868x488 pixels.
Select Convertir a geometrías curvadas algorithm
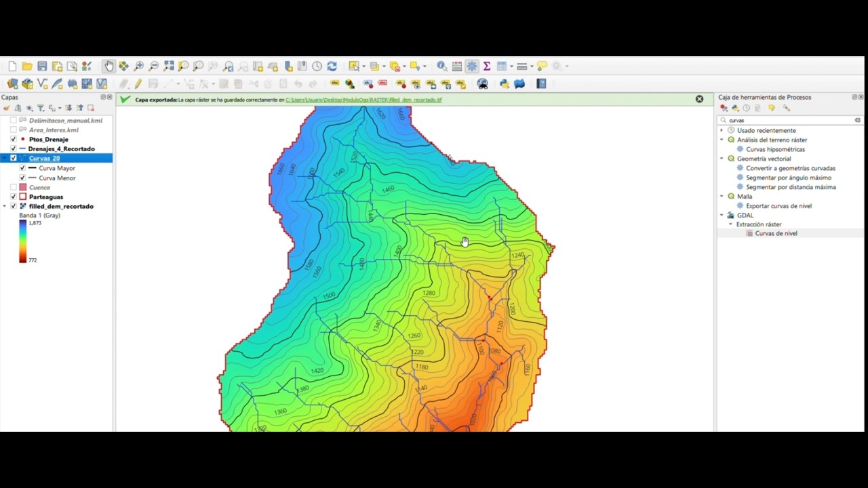(791, 168)
